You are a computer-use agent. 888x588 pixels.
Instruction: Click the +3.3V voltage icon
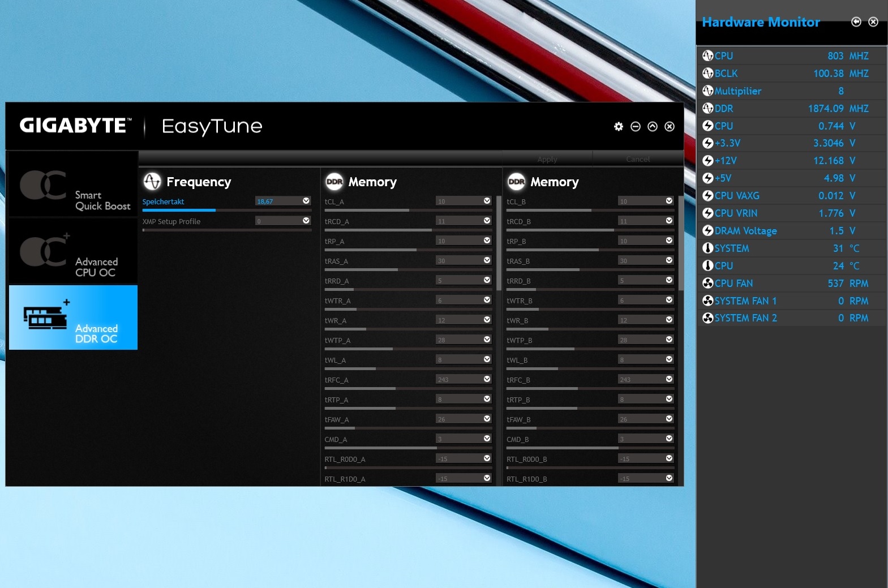point(707,143)
